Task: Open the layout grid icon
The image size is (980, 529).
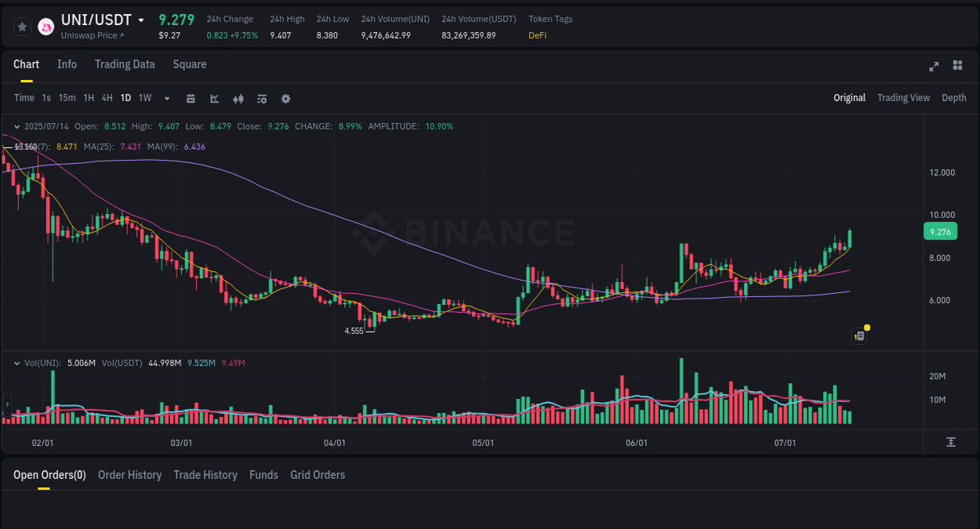Action: 957,67
